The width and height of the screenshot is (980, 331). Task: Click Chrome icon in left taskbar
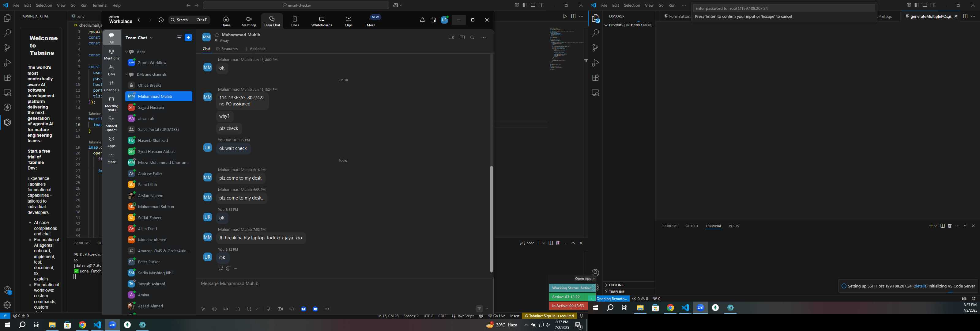pyautogui.click(x=82, y=325)
